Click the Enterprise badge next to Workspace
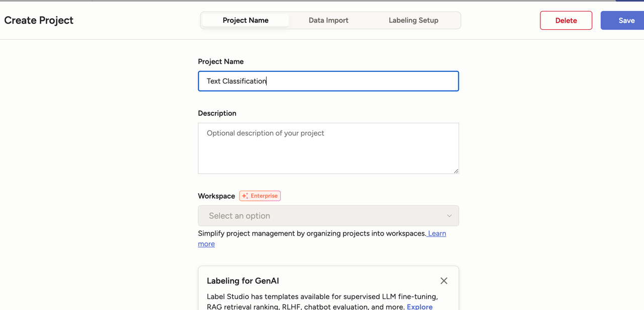Image resolution: width=644 pixels, height=310 pixels. pos(260,196)
